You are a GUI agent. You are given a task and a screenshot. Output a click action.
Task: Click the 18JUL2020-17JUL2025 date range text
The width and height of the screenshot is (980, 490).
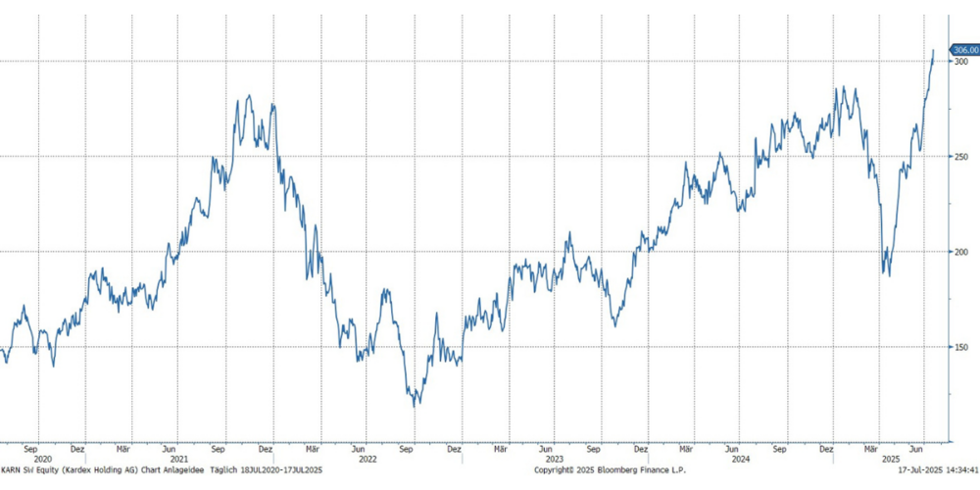tap(280, 469)
